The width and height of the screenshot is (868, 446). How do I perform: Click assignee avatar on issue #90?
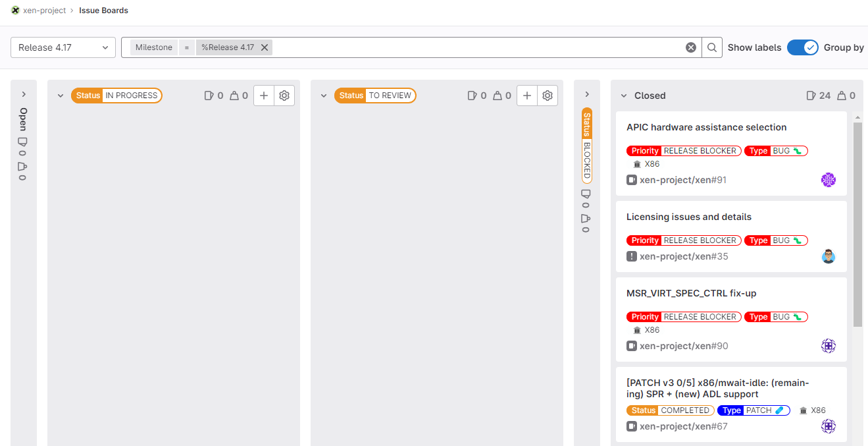coord(829,346)
